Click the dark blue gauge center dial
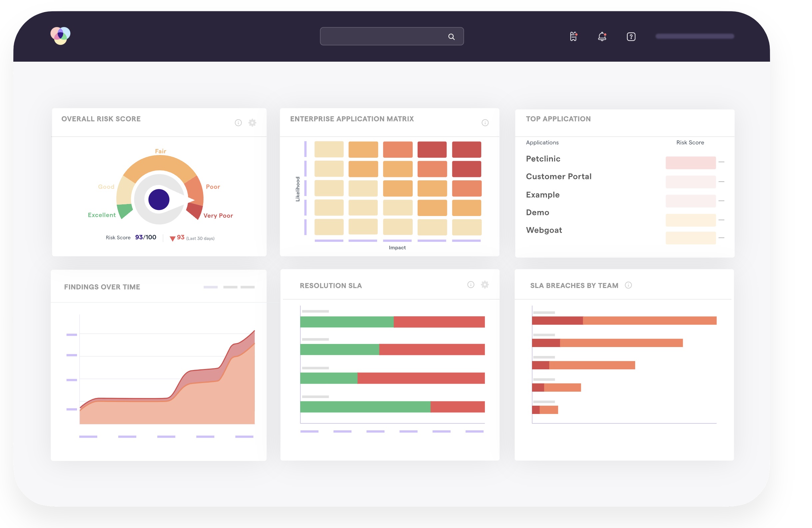The height and width of the screenshot is (528, 812). 159,200
